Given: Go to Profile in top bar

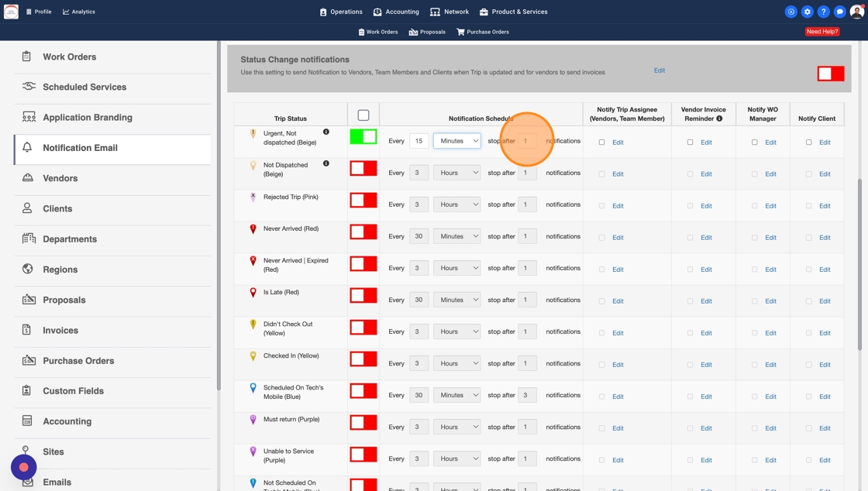Looking at the screenshot, I should pos(39,12).
